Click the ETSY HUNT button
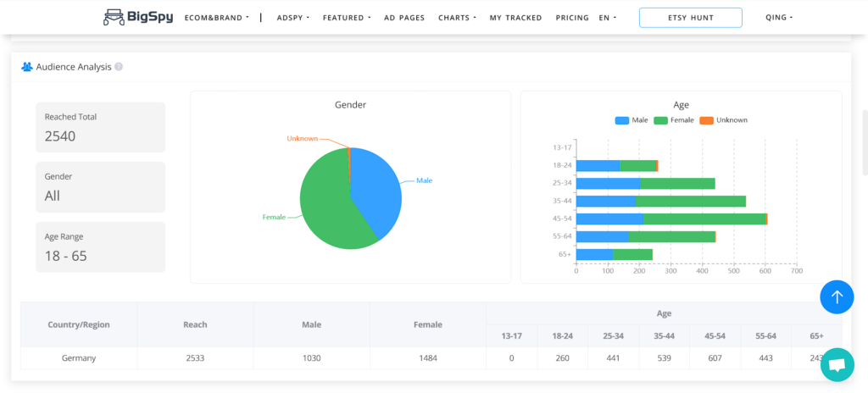 click(690, 18)
